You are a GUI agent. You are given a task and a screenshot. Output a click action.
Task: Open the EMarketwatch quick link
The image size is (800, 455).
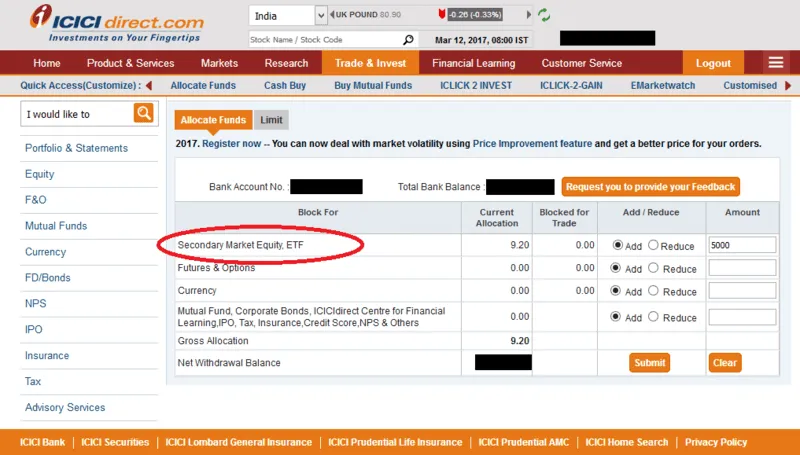663,86
